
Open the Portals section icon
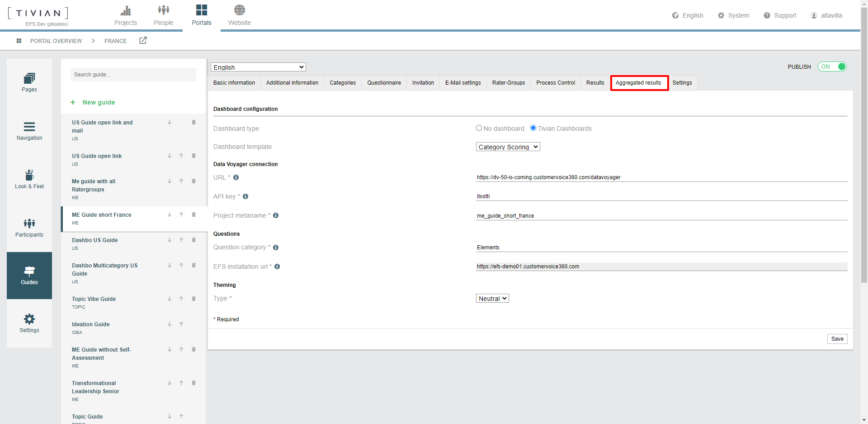[202, 10]
